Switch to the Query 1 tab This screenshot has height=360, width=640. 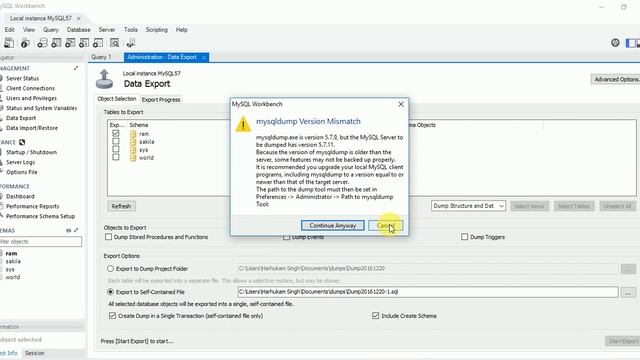[x=101, y=57]
